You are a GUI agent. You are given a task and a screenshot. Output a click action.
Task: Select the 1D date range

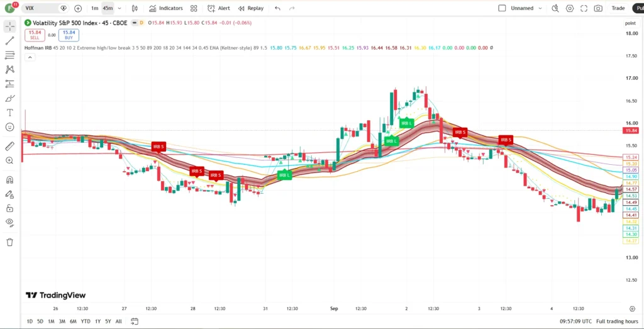tap(30, 321)
